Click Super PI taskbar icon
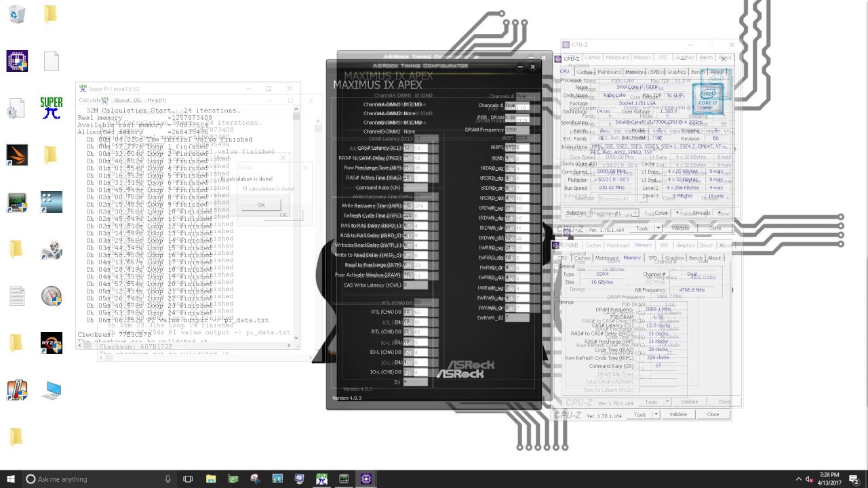 pos(321,479)
